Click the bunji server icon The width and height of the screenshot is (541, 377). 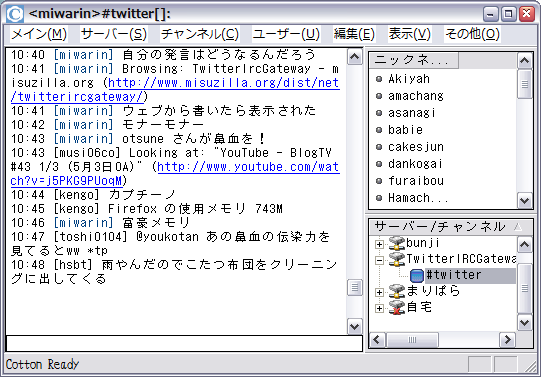coord(397,244)
